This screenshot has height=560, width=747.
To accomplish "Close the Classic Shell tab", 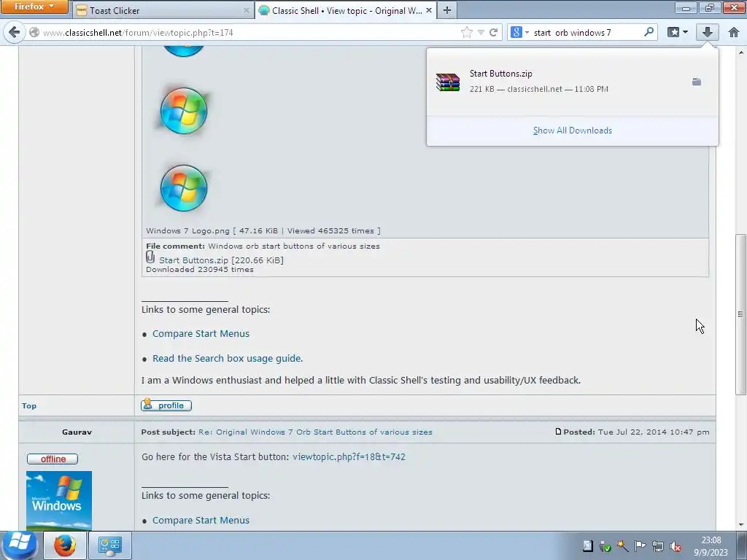I will click(x=429, y=10).
